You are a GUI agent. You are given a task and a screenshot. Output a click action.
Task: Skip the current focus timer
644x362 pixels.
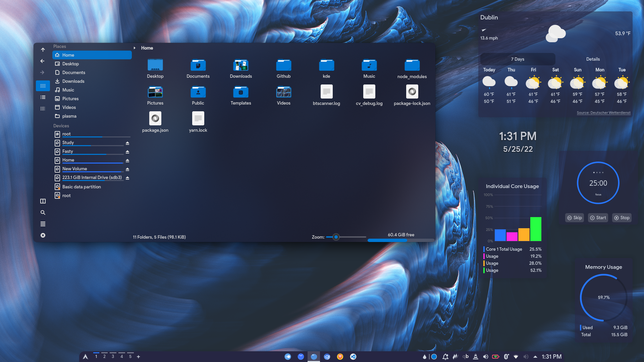point(575,218)
